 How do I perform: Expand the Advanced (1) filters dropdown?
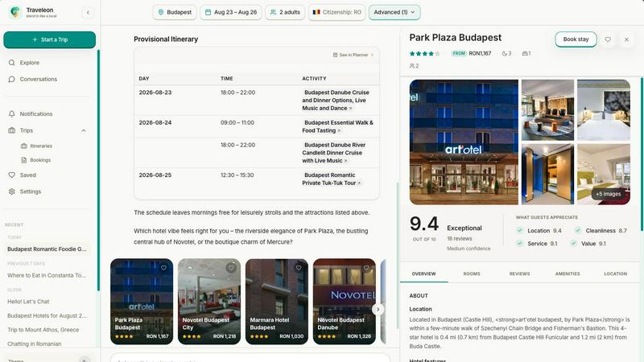point(394,12)
